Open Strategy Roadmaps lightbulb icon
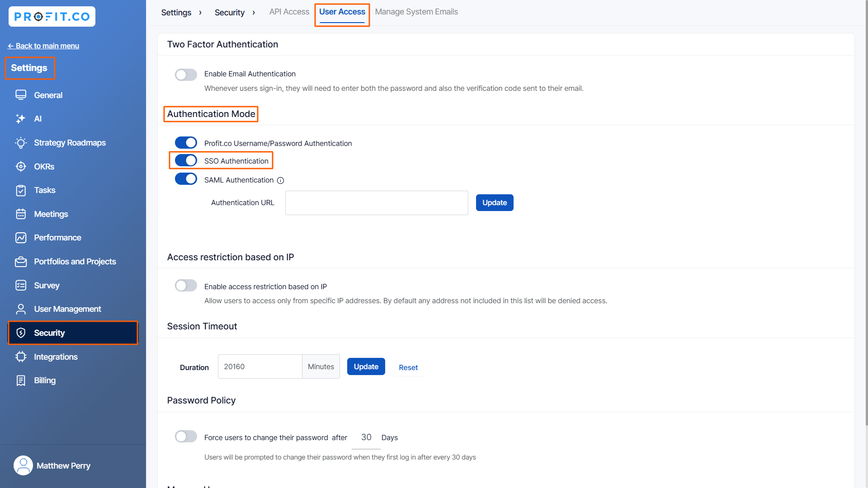The image size is (868, 488). pyautogui.click(x=21, y=143)
